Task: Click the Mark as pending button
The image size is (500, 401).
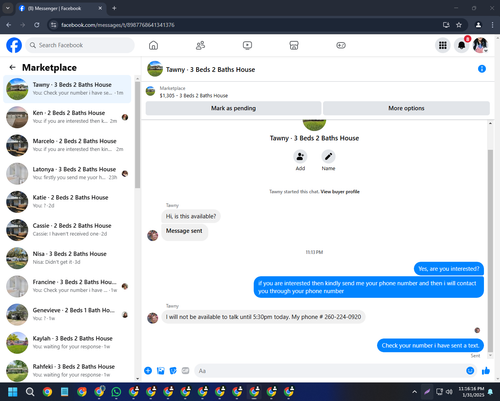Action: tap(233, 108)
